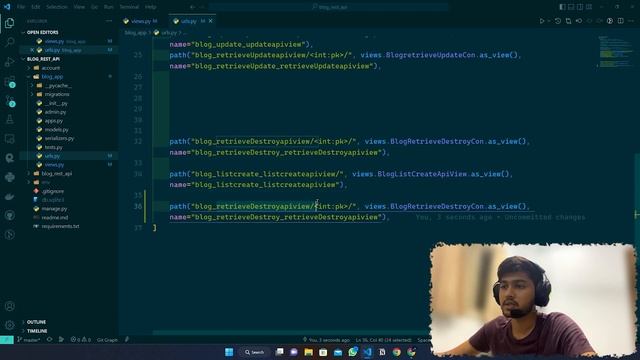Click the file history clock icon
640x360 pixels.
point(558,21)
